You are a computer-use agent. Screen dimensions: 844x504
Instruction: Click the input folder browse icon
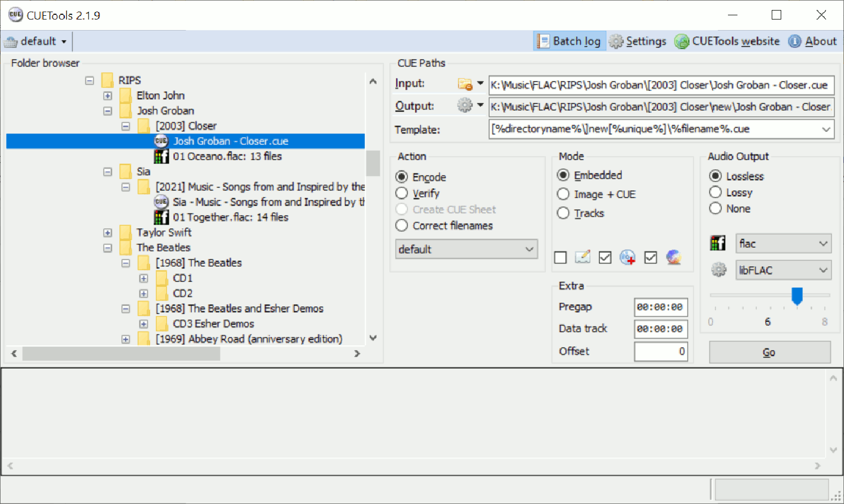(465, 84)
